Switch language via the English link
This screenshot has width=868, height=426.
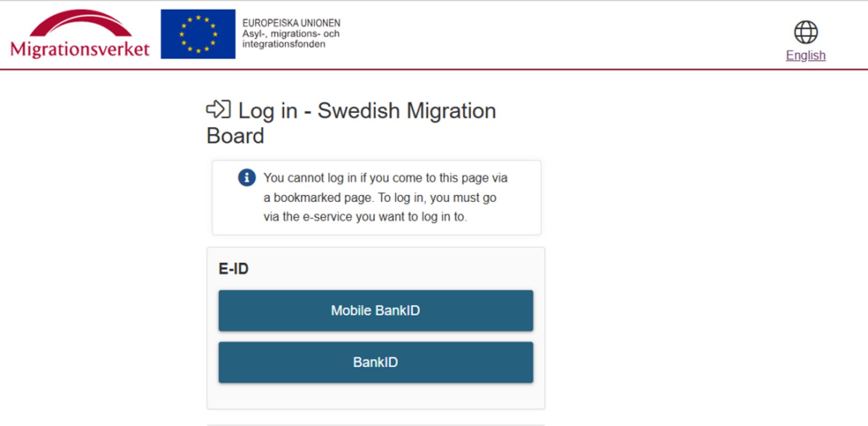806,55
